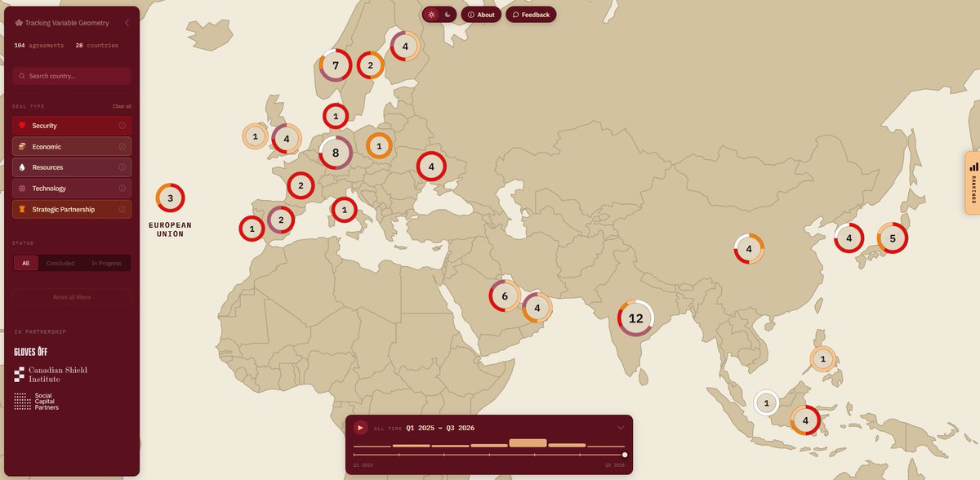Select the Germany marker showing 8 agreements
This screenshot has width=980, height=480.
click(x=336, y=153)
